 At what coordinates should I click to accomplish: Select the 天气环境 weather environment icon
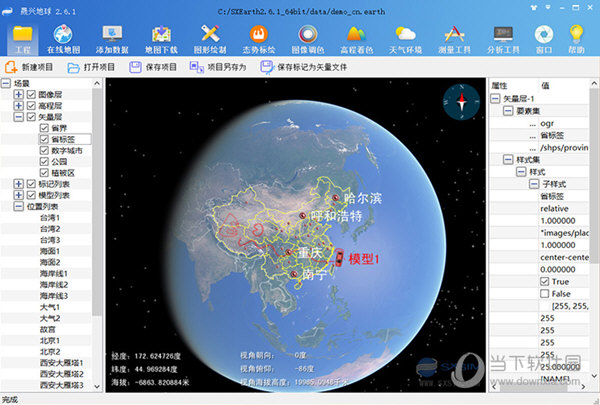point(406,34)
